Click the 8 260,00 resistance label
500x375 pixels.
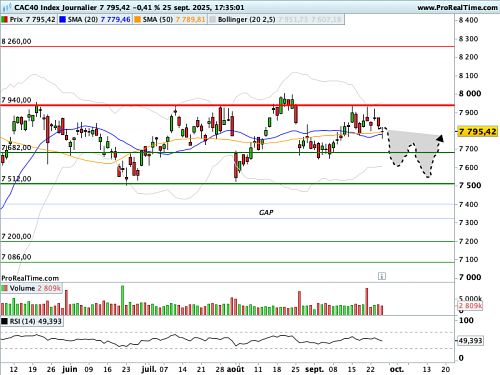click(16, 41)
